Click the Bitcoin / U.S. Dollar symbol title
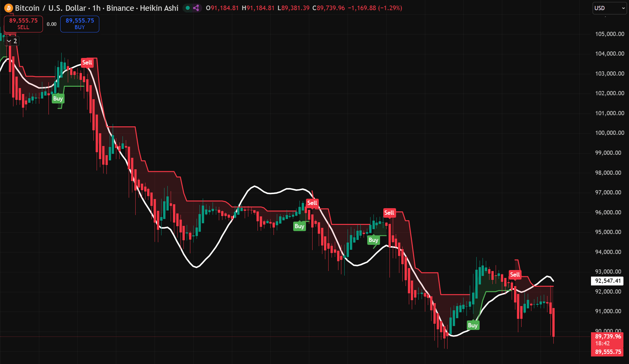This screenshot has width=629, height=364. click(x=50, y=8)
